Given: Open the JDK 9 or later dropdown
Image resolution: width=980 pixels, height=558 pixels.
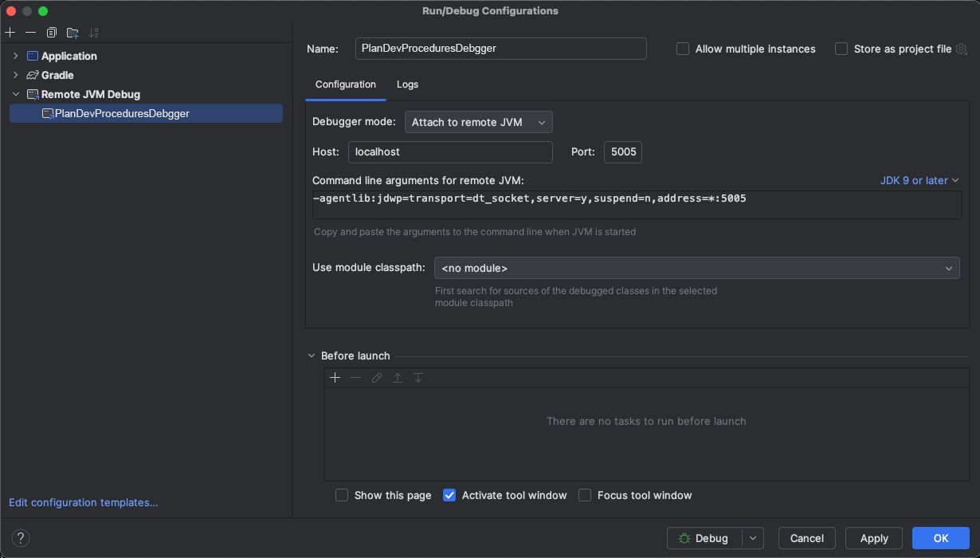Looking at the screenshot, I should 919,180.
